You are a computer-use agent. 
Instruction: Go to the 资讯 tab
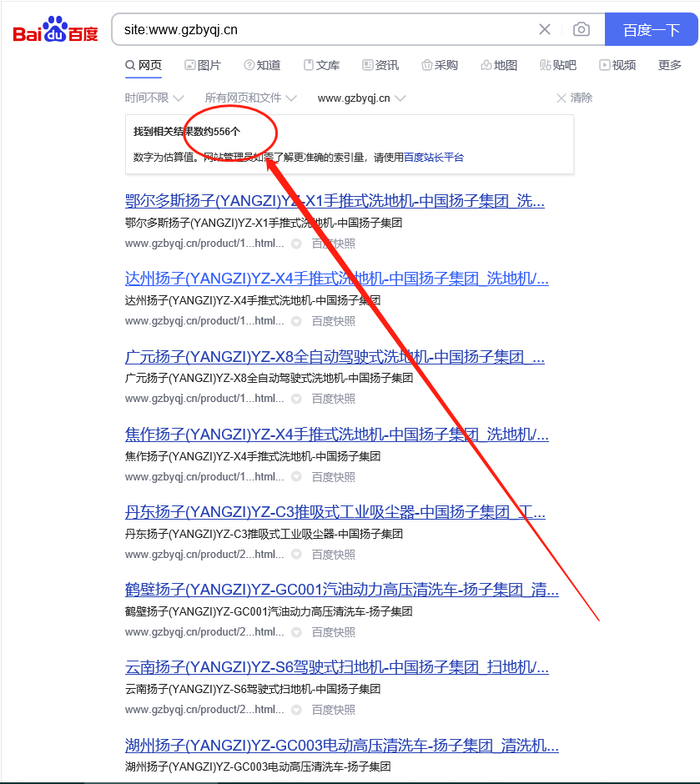click(380, 65)
